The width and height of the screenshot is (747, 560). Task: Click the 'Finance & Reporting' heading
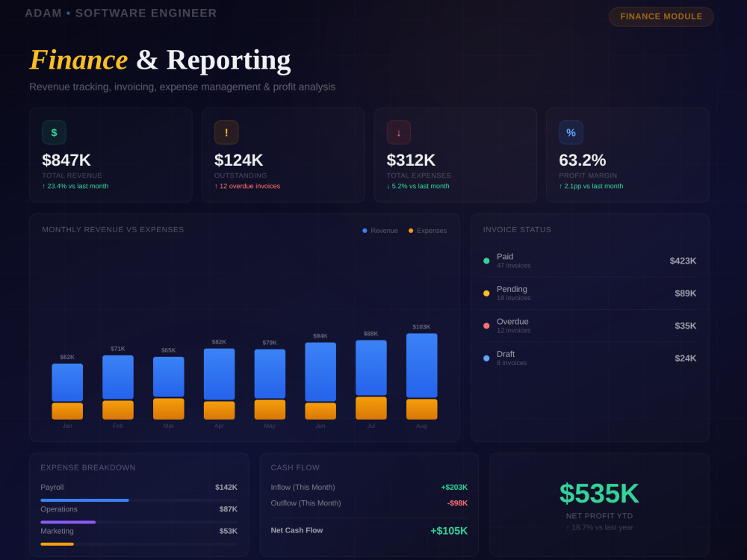point(160,60)
